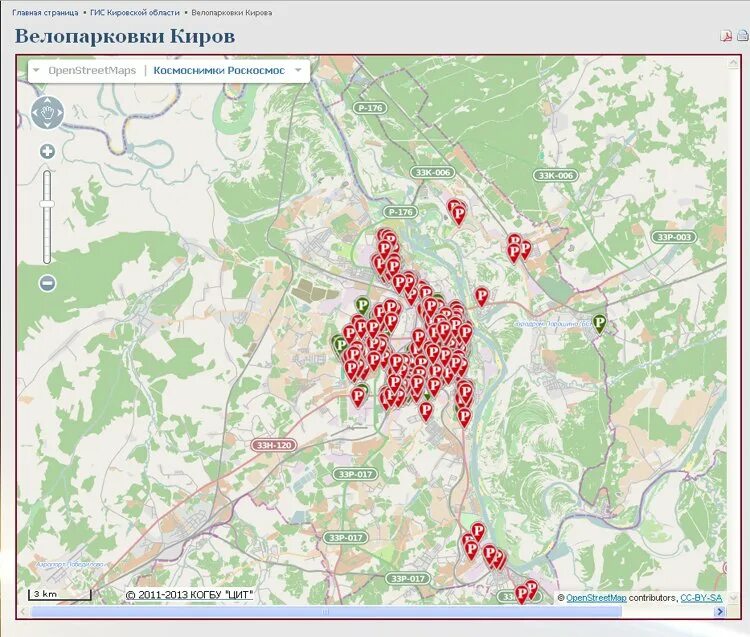Click the zoom out minus button
Screen dimensions: 750x637
point(47,283)
